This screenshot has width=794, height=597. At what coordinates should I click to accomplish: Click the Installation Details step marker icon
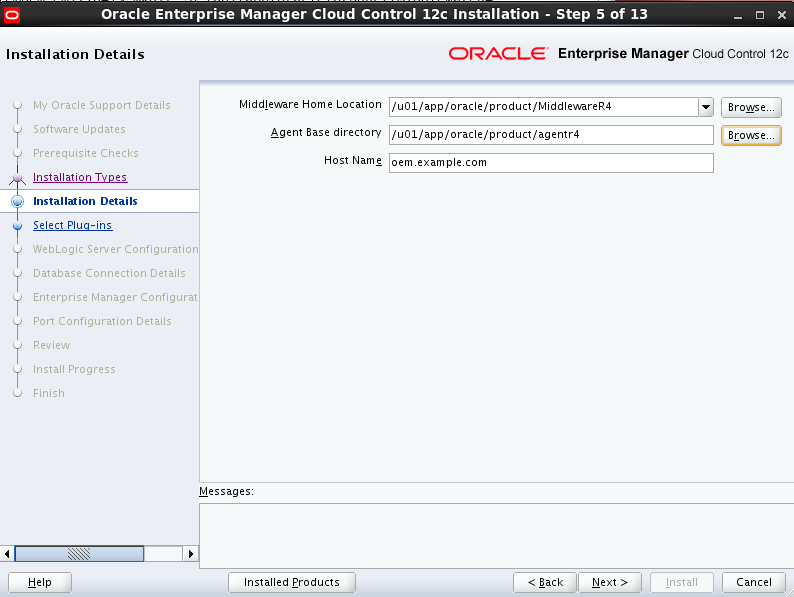point(18,202)
